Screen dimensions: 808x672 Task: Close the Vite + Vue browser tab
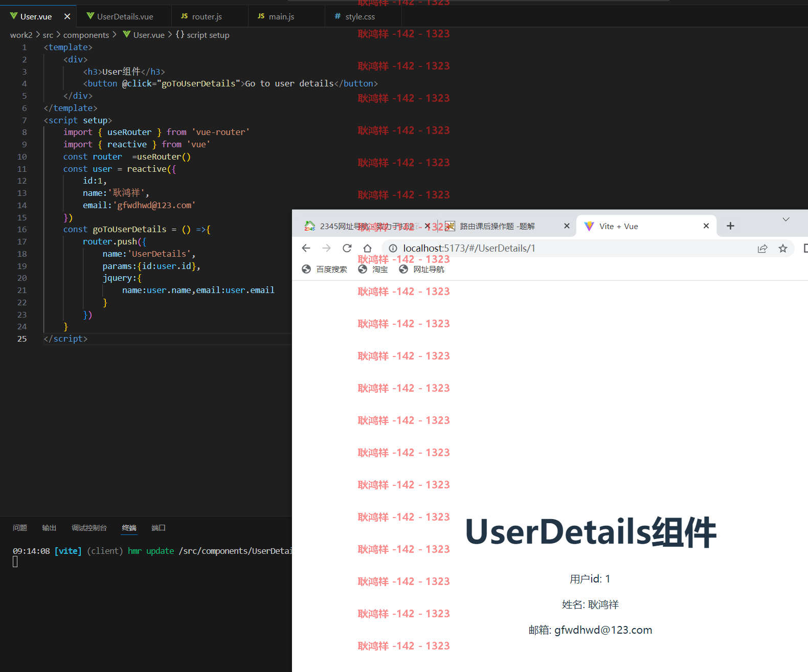706,226
